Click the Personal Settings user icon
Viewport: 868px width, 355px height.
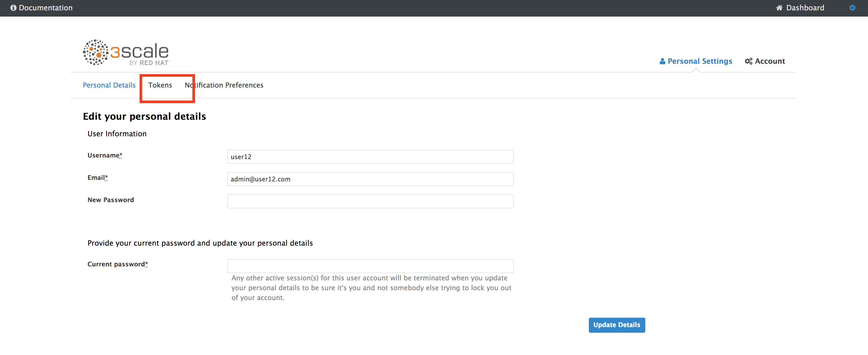click(x=662, y=61)
